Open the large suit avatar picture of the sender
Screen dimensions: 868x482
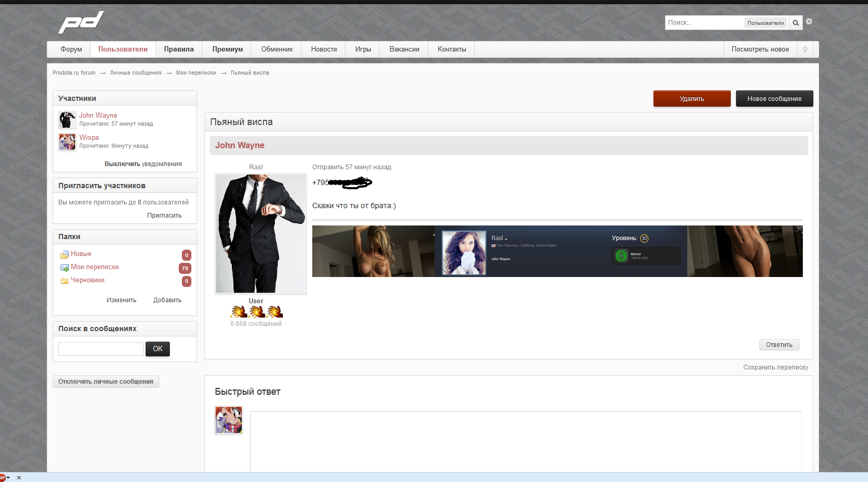pos(261,234)
